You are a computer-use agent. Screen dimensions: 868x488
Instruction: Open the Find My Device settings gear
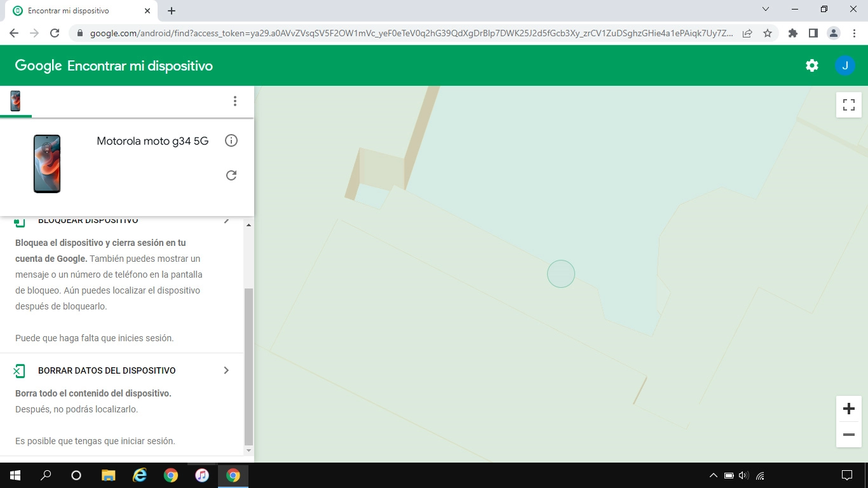(811, 65)
